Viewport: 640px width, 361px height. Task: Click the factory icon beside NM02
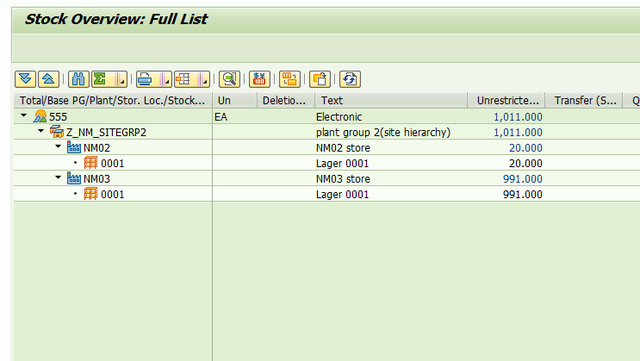pyautogui.click(x=74, y=147)
